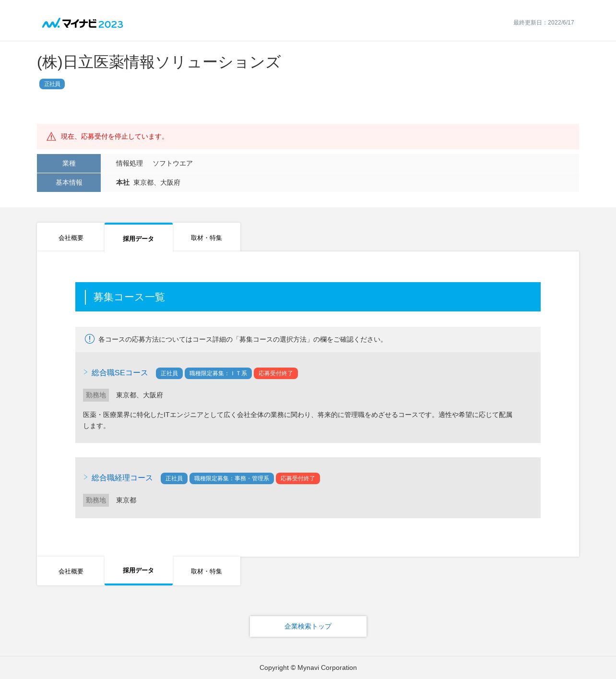Screen dimensions: 616x679
Task: Click 勤務地 label in 総合職経理コース
Action: 96,500
